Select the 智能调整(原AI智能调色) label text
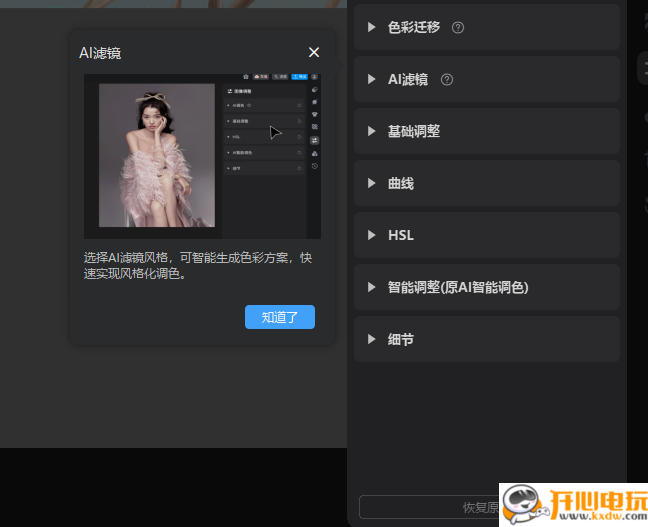This screenshot has width=648, height=527. 458,287
